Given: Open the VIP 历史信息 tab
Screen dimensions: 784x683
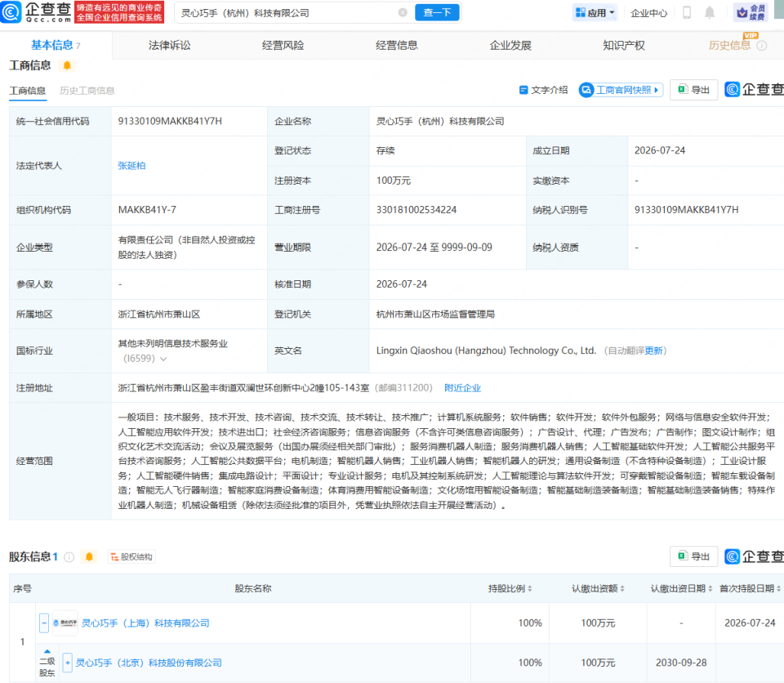Looking at the screenshot, I should tap(729, 46).
